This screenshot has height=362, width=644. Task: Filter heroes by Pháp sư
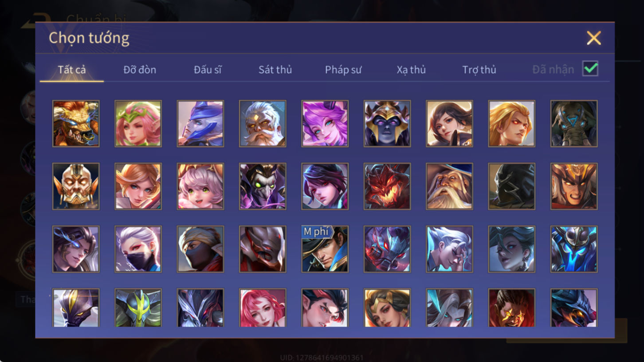pyautogui.click(x=343, y=70)
